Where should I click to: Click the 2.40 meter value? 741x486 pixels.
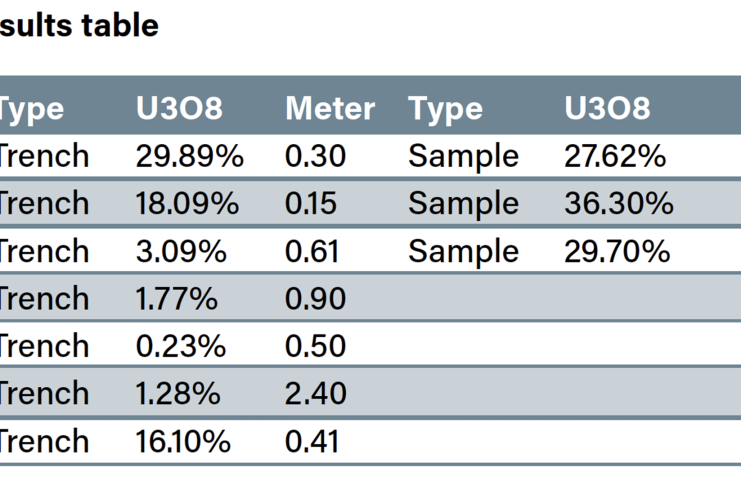(315, 394)
